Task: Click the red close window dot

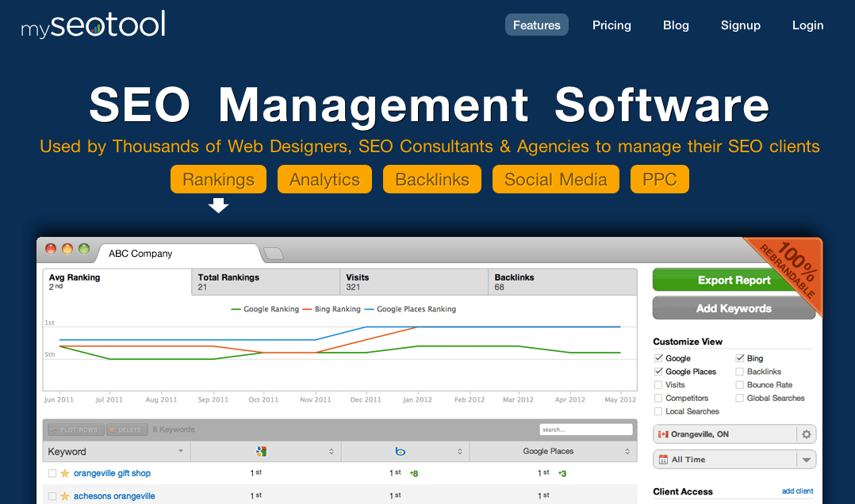Action: 51,249
